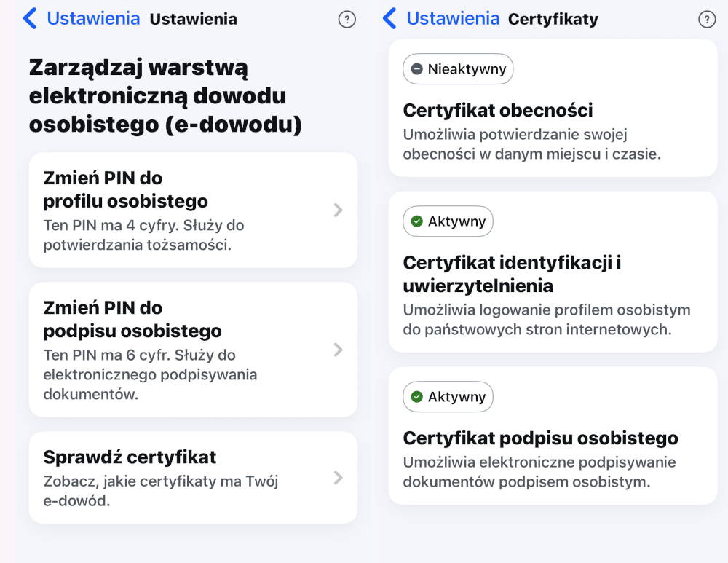Image resolution: width=728 pixels, height=563 pixels.
Task: Click the minus icon in Nieaktywny badge
Action: pyautogui.click(x=416, y=68)
